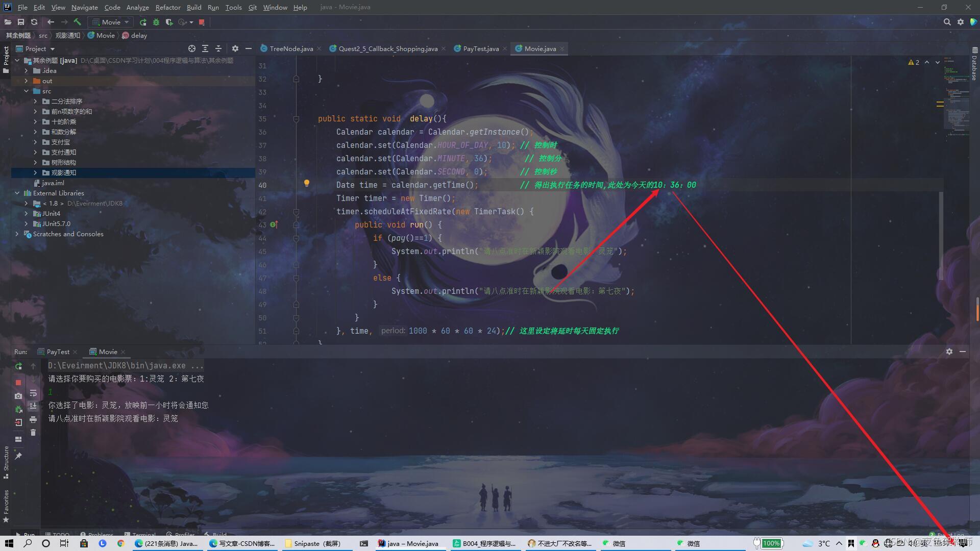Dump threads with the camera icon
The width and height of the screenshot is (980, 551).
tap(18, 396)
